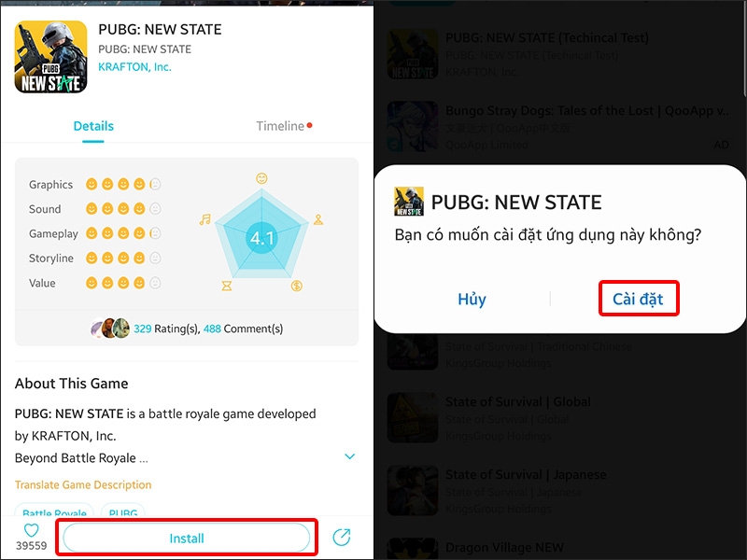Select the Details tab
Screen dimensions: 747x560
93,125
